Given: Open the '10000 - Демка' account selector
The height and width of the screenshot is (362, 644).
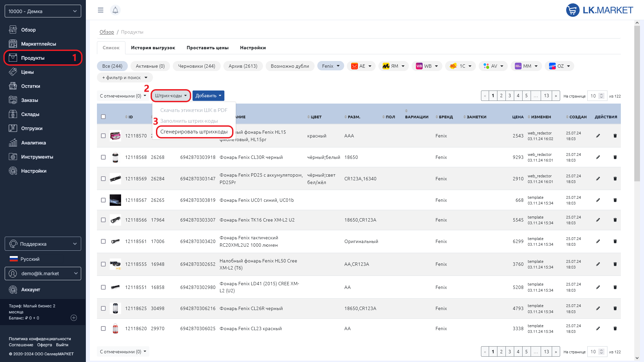Looking at the screenshot, I should click(43, 11).
